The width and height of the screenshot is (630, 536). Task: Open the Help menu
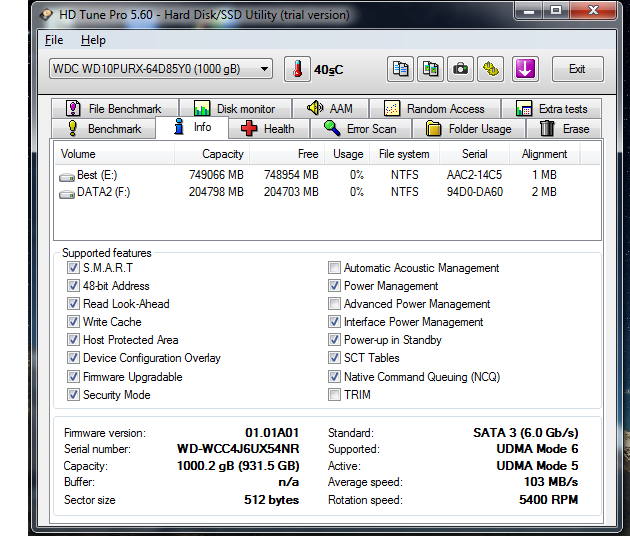[x=93, y=40]
